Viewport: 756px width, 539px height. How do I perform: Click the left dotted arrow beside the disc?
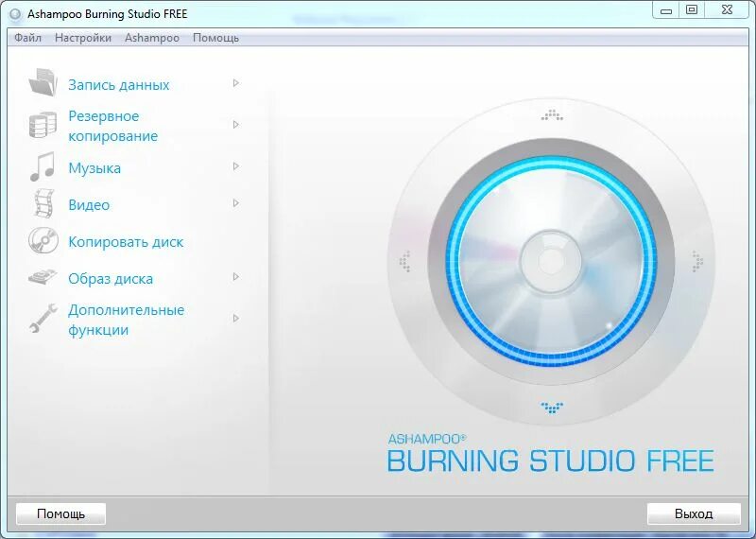point(405,261)
